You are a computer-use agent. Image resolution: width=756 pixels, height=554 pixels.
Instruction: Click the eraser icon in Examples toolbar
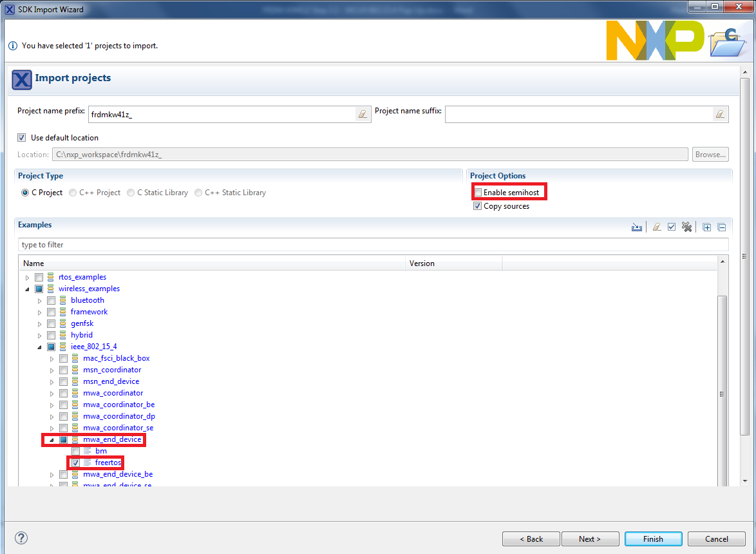657,227
